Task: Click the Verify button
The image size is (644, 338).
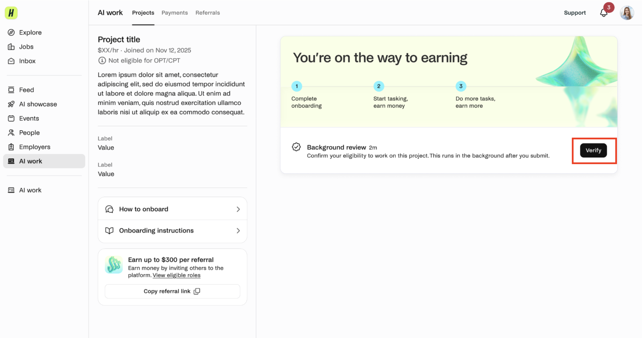Action: [x=593, y=151]
